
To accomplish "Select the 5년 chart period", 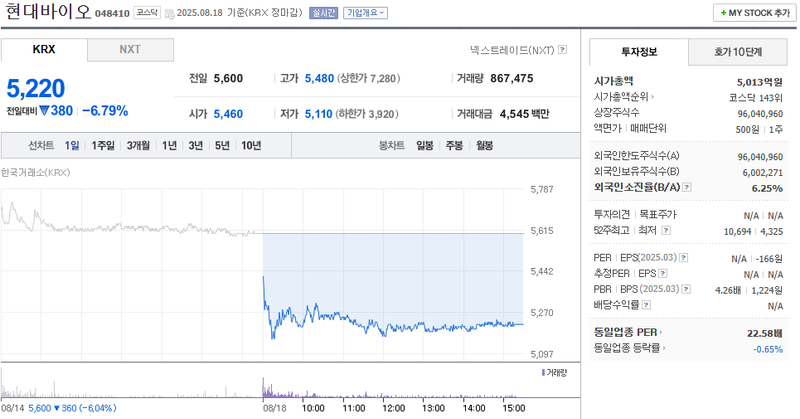I will click(222, 145).
